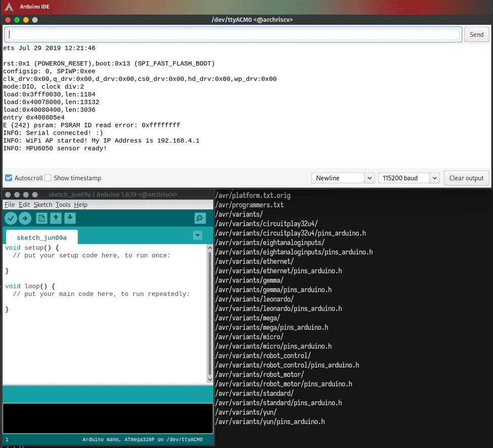The image size is (493, 448).
Task: Click the serial message input field
Action: pos(233,34)
